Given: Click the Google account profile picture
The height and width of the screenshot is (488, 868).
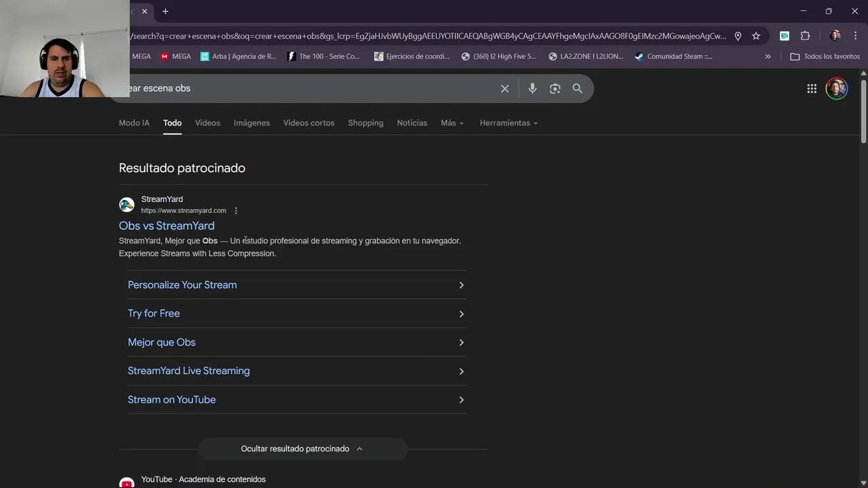Looking at the screenshot, I should (836, 89).
